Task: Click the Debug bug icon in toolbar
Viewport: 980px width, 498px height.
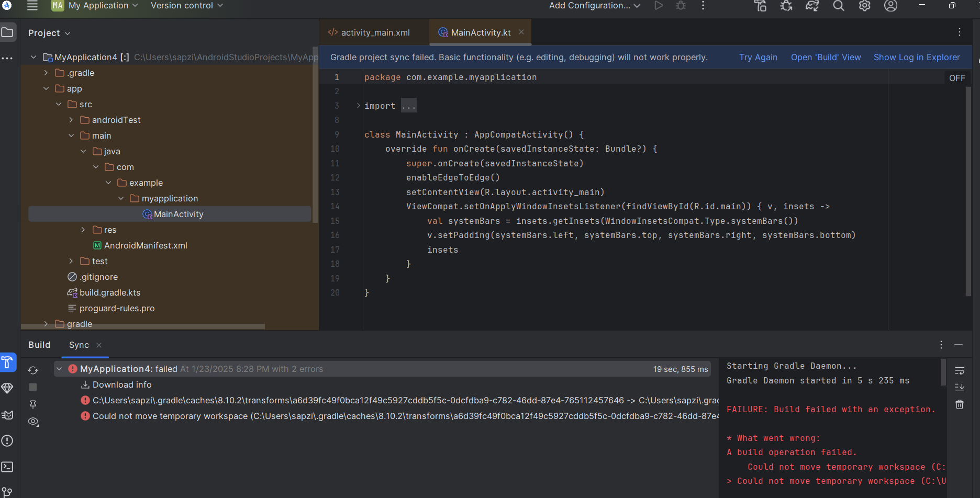Action: point(681,6)
